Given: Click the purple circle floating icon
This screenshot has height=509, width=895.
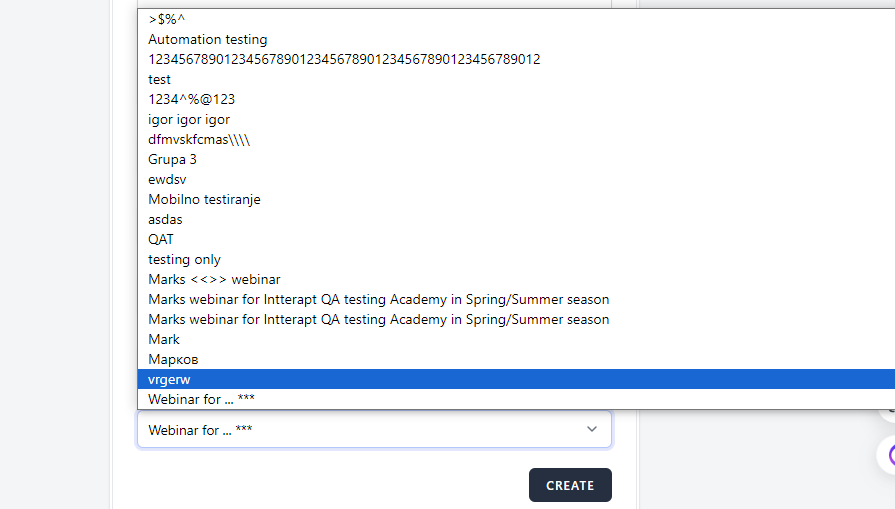Looking at the screenshot, I should (889, 456).
